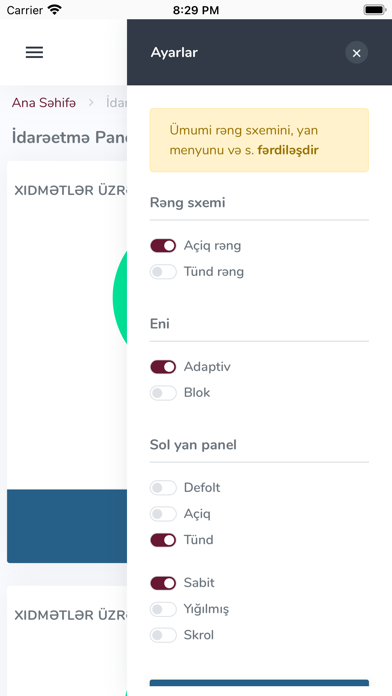Turn off the Tünd sidebar toggle
The width and height of the screenshot is (392, 696).
point(163,540)
